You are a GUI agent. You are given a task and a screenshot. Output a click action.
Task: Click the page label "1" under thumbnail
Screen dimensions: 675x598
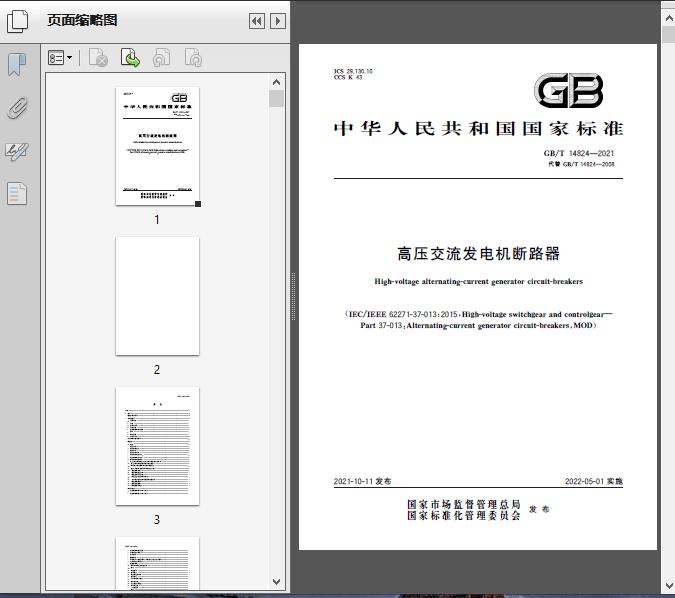coord(157,220)
